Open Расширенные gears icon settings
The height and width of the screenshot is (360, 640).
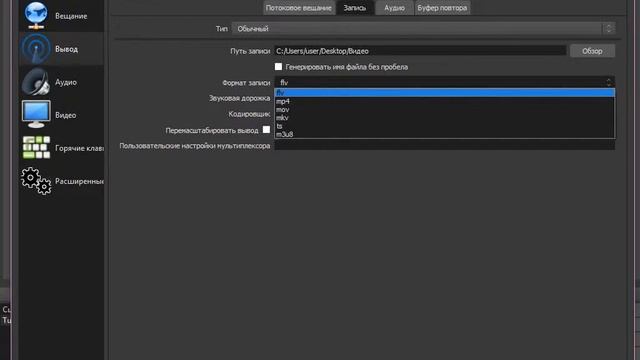pyautogui.click(x=36, y=181)
